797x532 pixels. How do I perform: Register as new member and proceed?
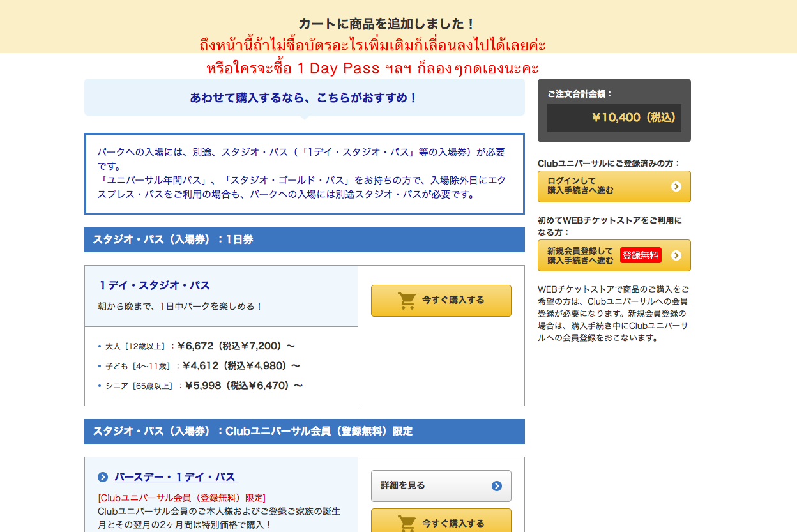614,255
